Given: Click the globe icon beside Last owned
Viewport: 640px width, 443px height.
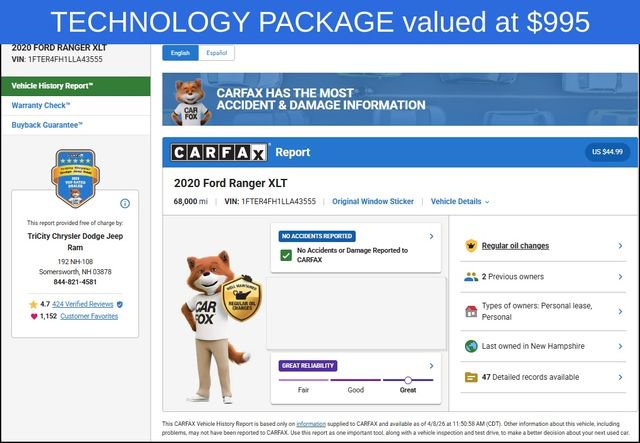Looking at the screenshot, I should click(471, 346).
